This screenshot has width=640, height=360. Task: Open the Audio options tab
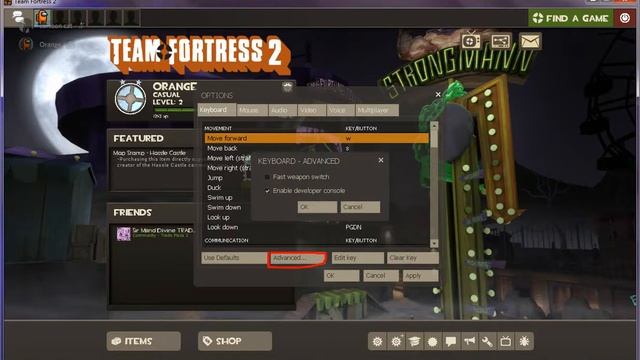[282, 110]
